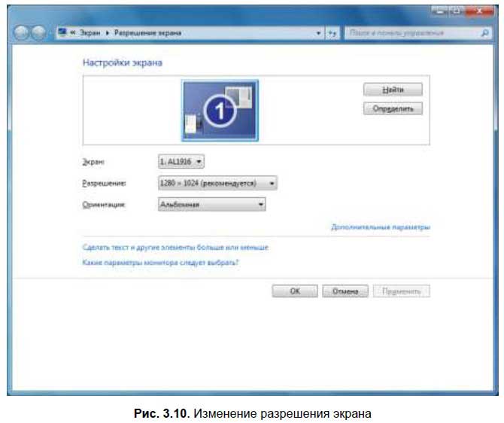This screenshot has height=423, width=504.
Task: Open link to make text larger or smaller
Action: [x=175, y=248]
